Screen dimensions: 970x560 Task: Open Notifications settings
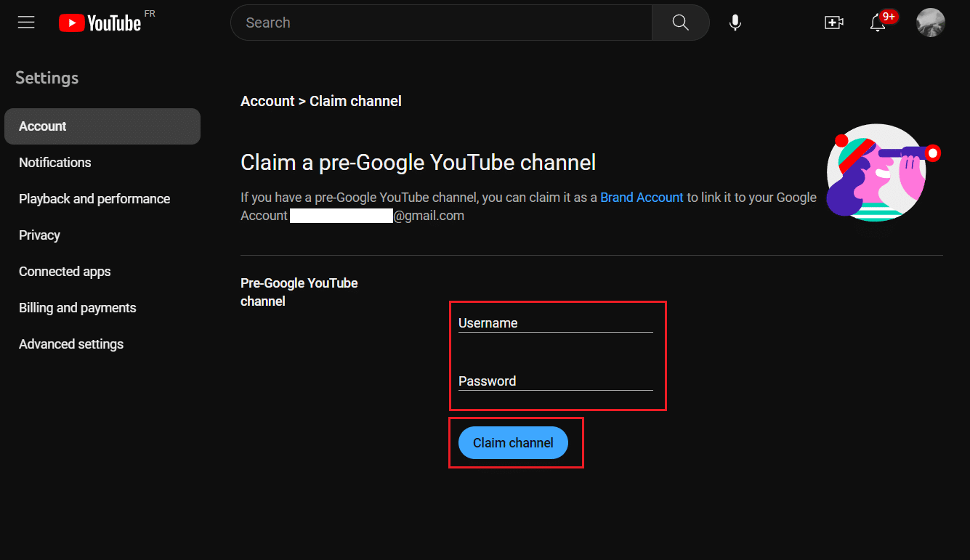click(102, 163)
